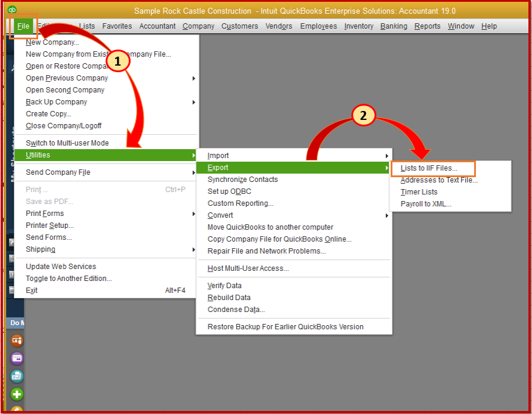The image size is (532, 414).
Task: Click the purple credit card sidebar icon
Action: pos(17,359)
